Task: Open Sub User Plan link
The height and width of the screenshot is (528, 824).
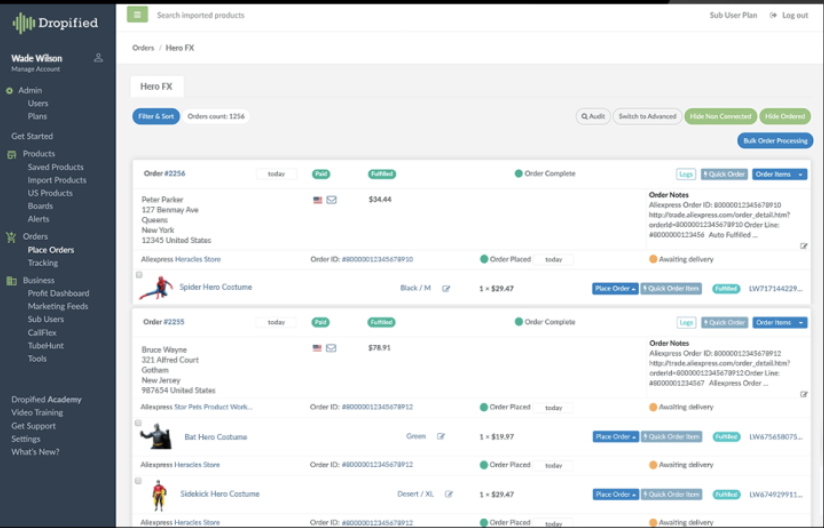Action: [x=734, y=15]
